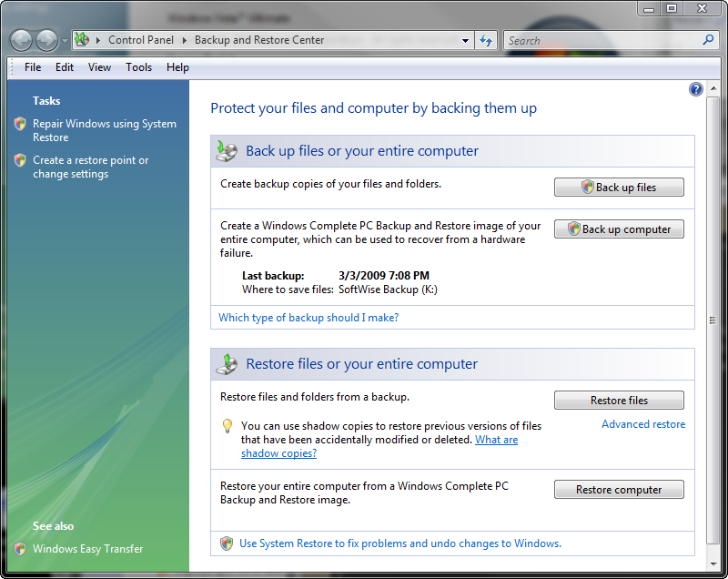Screen dimensions: 728x579
Task: Click the Back navigation arrow
Action: 21,40
